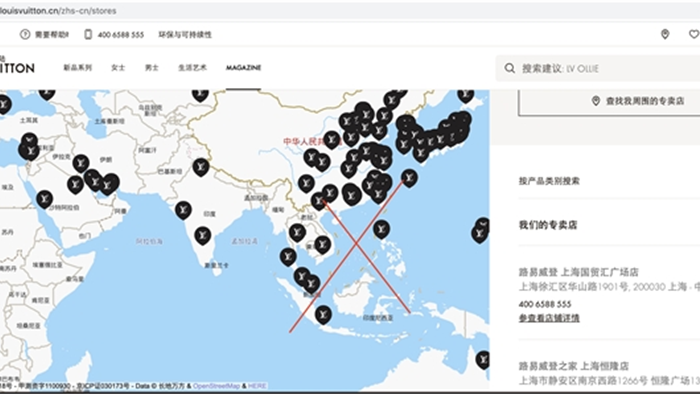Click the 环保与可持续性 link
Viewport: 700px width, 394px height.
pos(185,34)
